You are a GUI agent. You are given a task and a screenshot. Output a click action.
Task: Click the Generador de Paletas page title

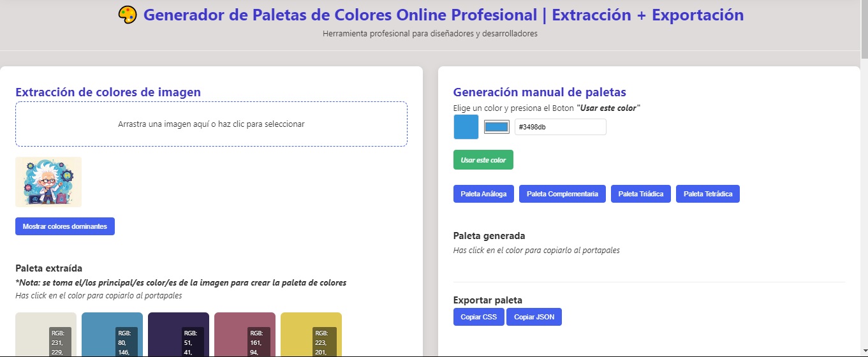click(443, 15)
